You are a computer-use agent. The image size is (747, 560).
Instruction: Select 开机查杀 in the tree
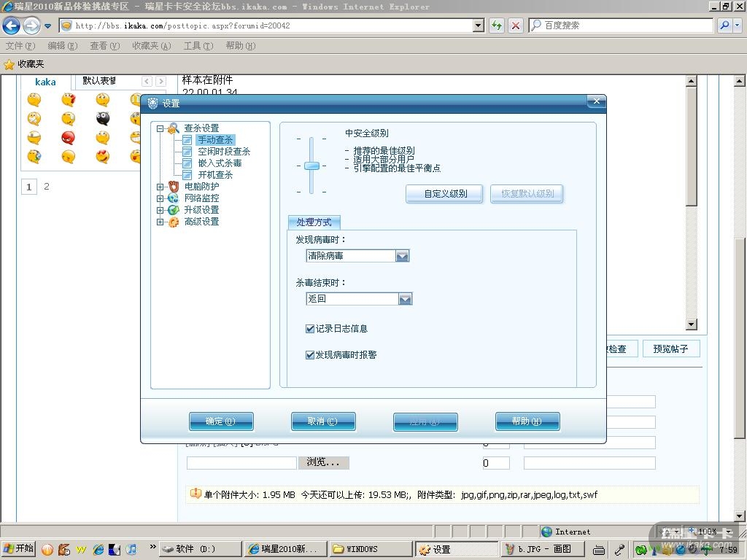click(215, 175)
